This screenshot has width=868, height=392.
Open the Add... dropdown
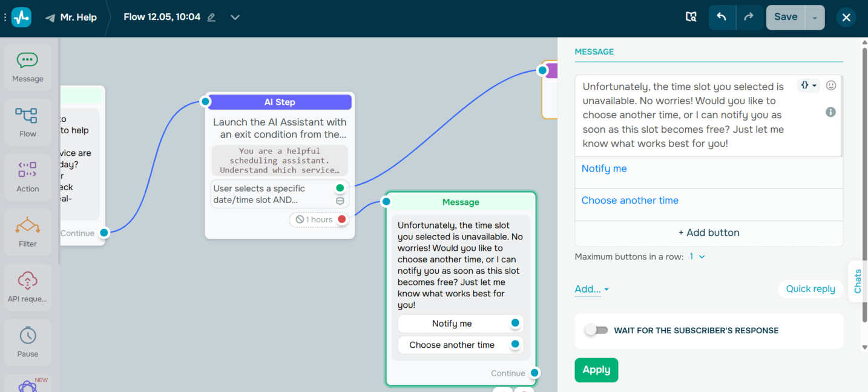pyautogui.click(x=591, y=289)
